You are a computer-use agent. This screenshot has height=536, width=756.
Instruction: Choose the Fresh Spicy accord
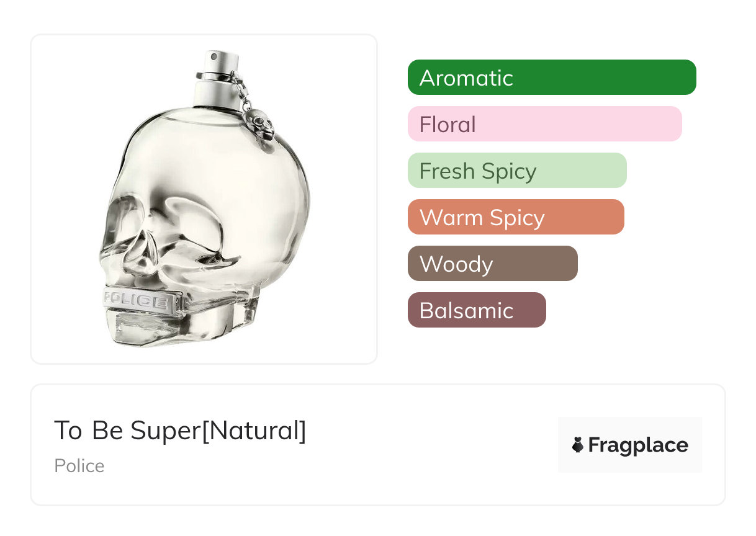pyautogui.click(x=517, y=171)
